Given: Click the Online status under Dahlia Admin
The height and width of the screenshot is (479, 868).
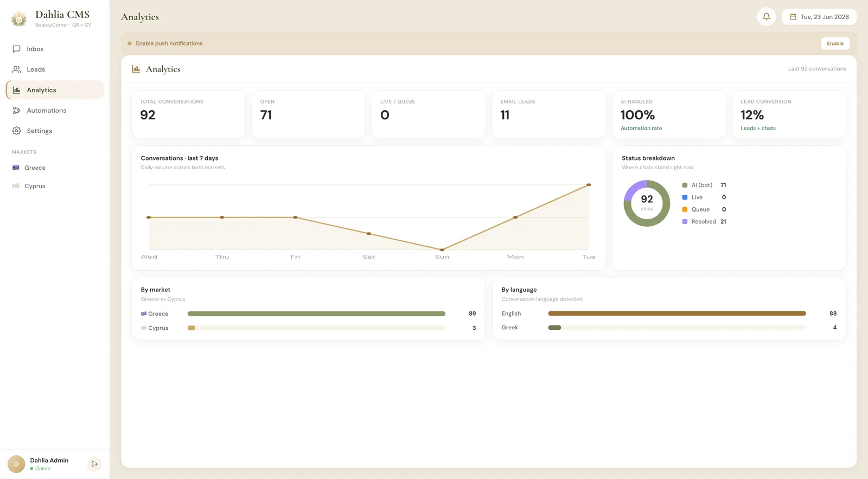Looking at the screenshot, I should [x=40, y=469].
